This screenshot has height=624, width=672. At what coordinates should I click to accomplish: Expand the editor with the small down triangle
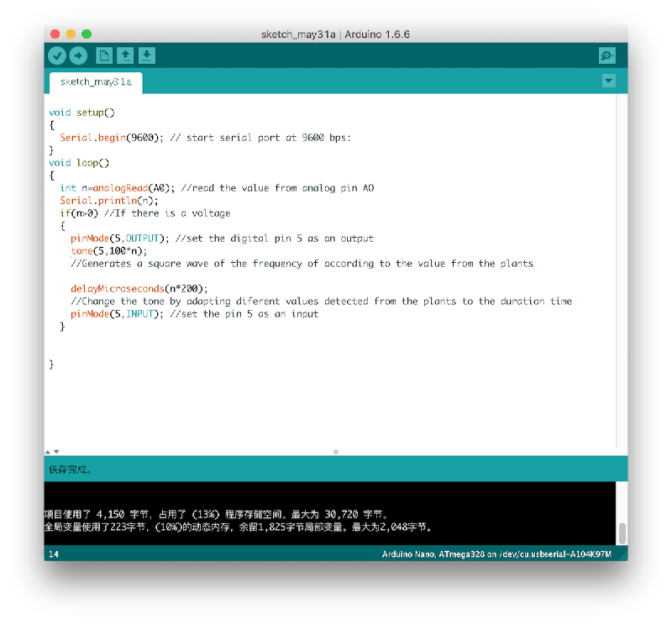(55, 452)
